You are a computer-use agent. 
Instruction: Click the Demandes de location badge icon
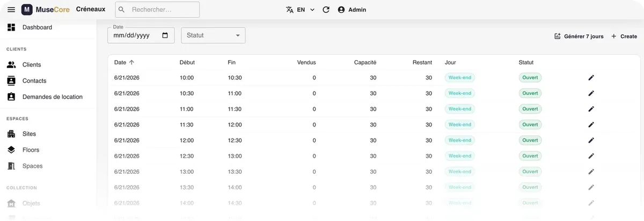[11, 97]
